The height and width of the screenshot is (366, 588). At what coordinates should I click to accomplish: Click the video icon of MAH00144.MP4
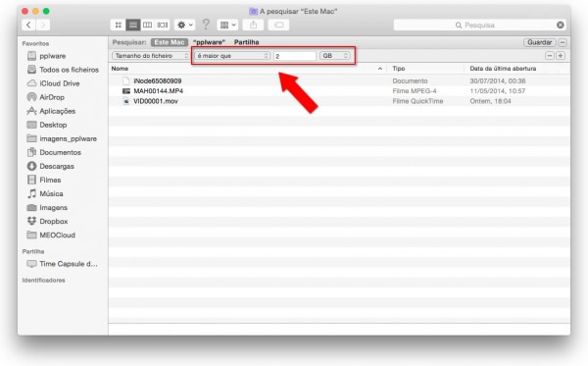click(x=126, y=91)
